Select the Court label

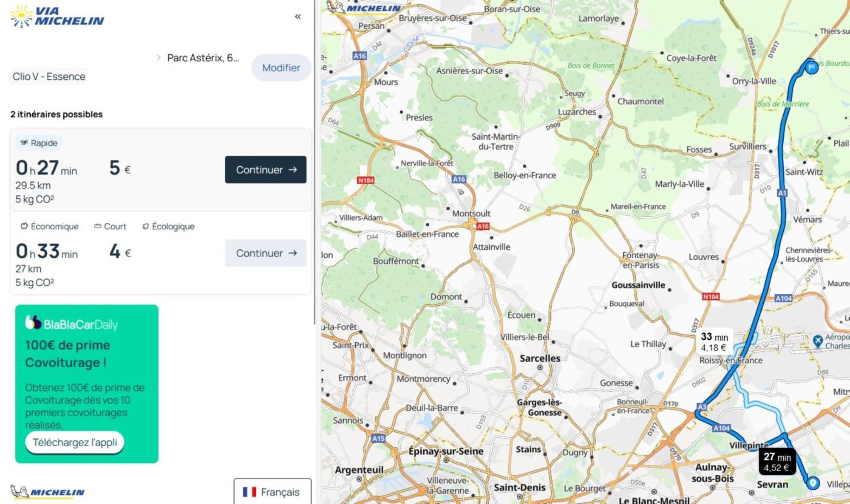pos(115,226)
